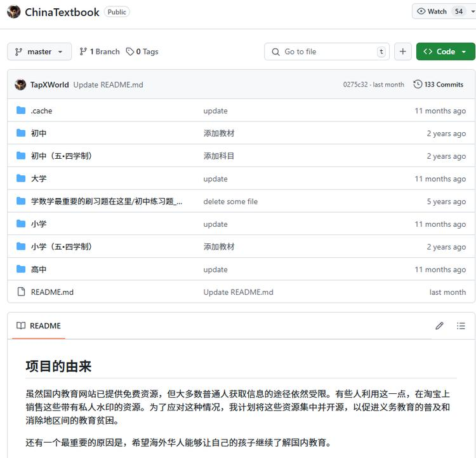Open the green Code dropdown button
The image size is (476, 458).
(446, 51)
